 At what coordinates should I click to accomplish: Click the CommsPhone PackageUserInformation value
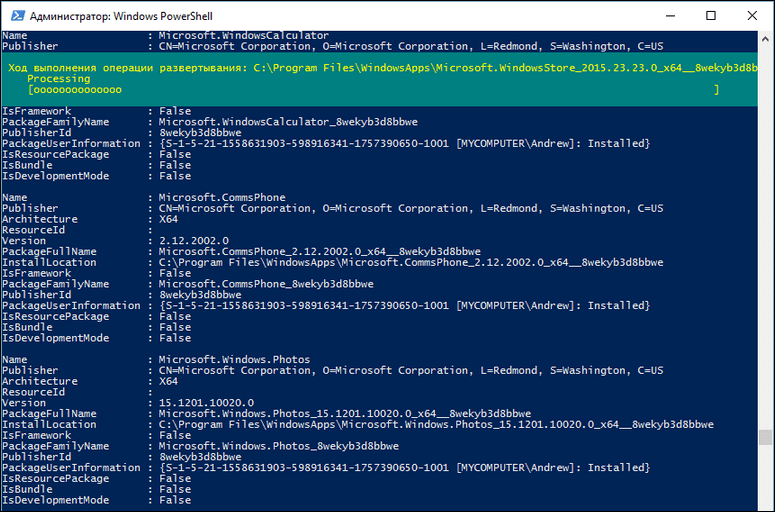pos(404,306)
